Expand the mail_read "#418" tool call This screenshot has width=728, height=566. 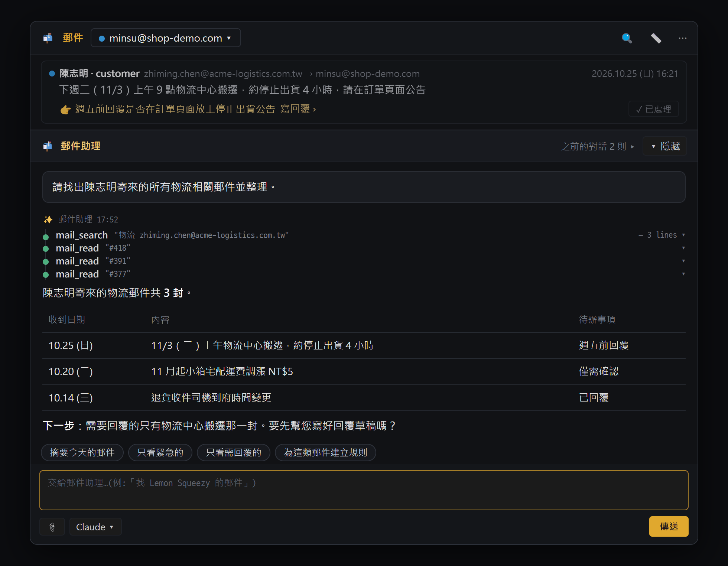click(x=683, y=248)
